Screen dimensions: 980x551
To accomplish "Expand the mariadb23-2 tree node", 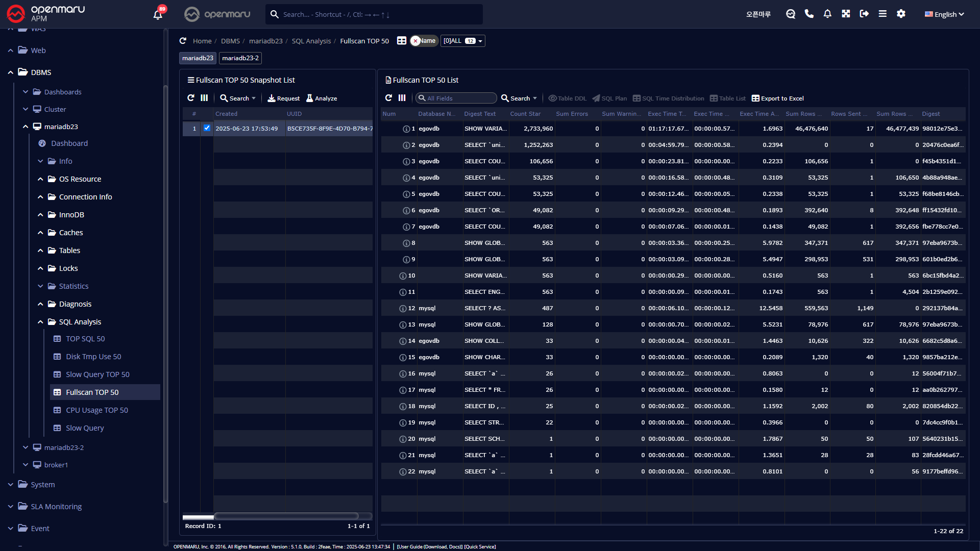I will (x=26, y=447).
